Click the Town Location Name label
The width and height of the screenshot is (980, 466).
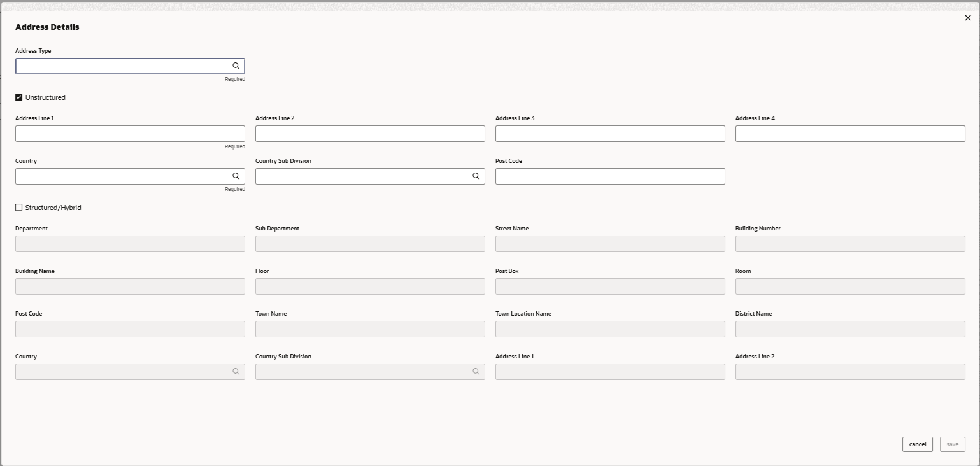pyautogui.click(x=523, y=314)
